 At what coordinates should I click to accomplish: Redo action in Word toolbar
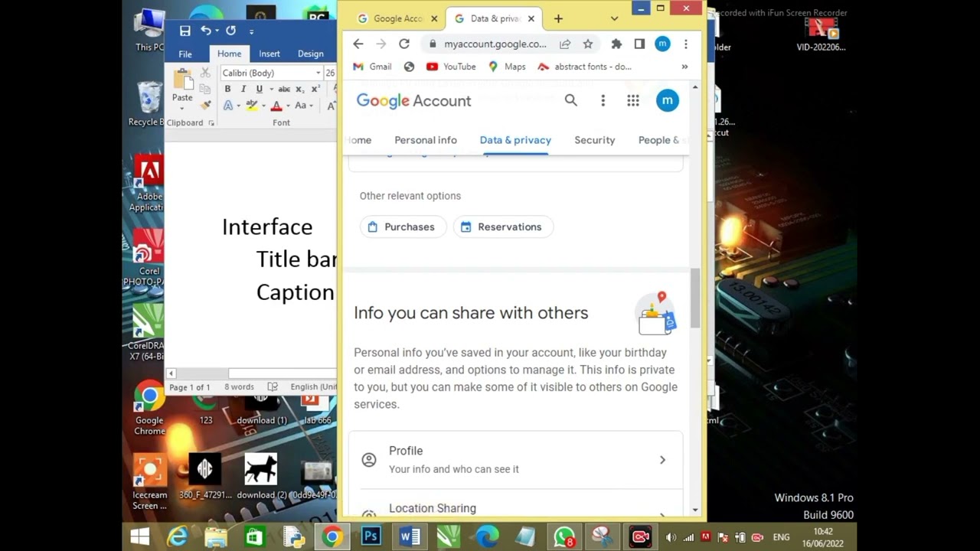(x=230, y=31)
